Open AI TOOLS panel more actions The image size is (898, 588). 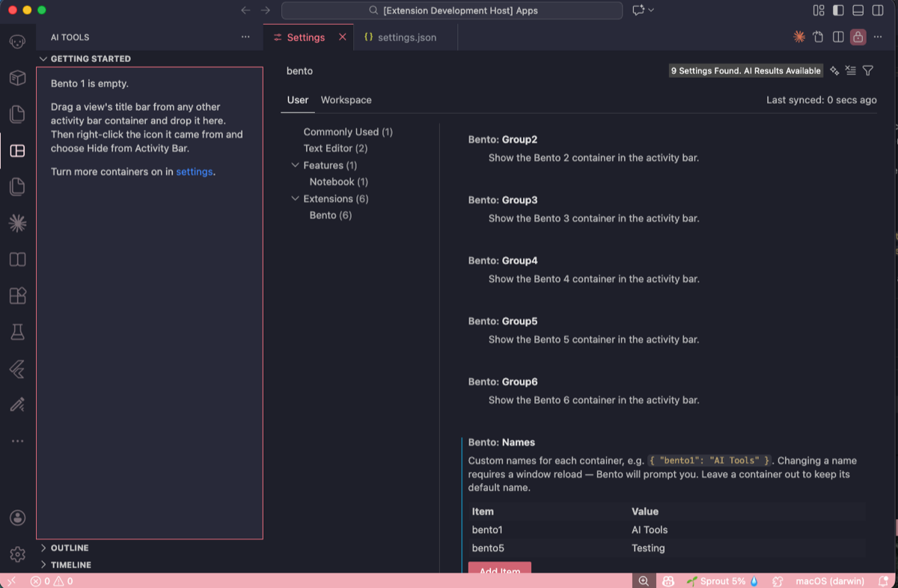pyautogui.click(x=245, y=37)
